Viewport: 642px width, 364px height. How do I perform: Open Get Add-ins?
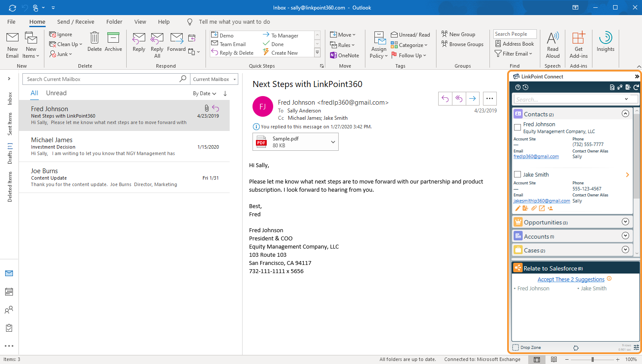click(x=579, y=45)
